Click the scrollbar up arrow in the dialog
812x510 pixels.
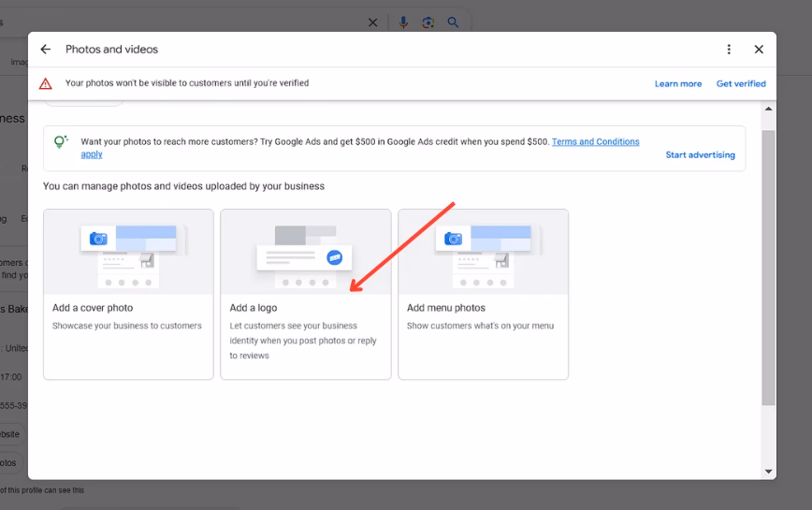point(769,109)
